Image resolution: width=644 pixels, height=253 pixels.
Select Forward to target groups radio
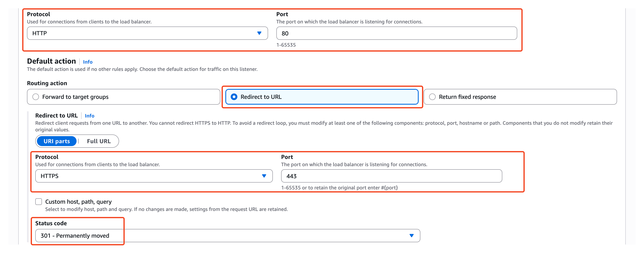(36, 97)
